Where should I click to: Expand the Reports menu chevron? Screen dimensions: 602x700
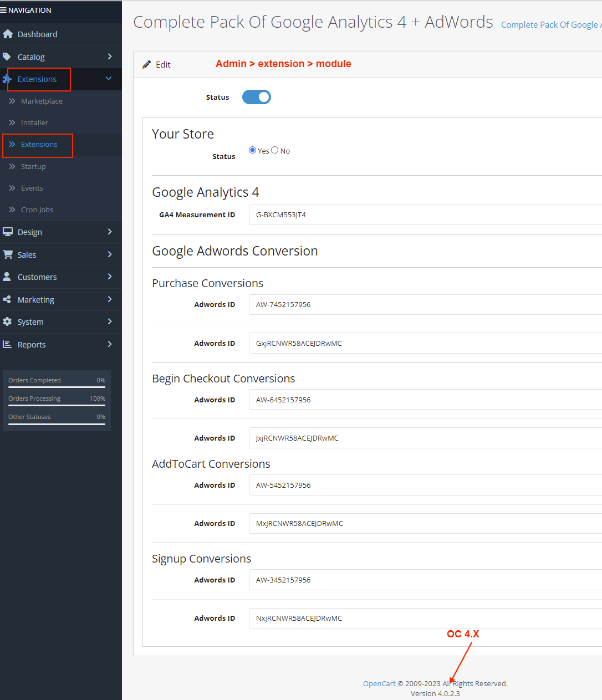click(110, 344)
